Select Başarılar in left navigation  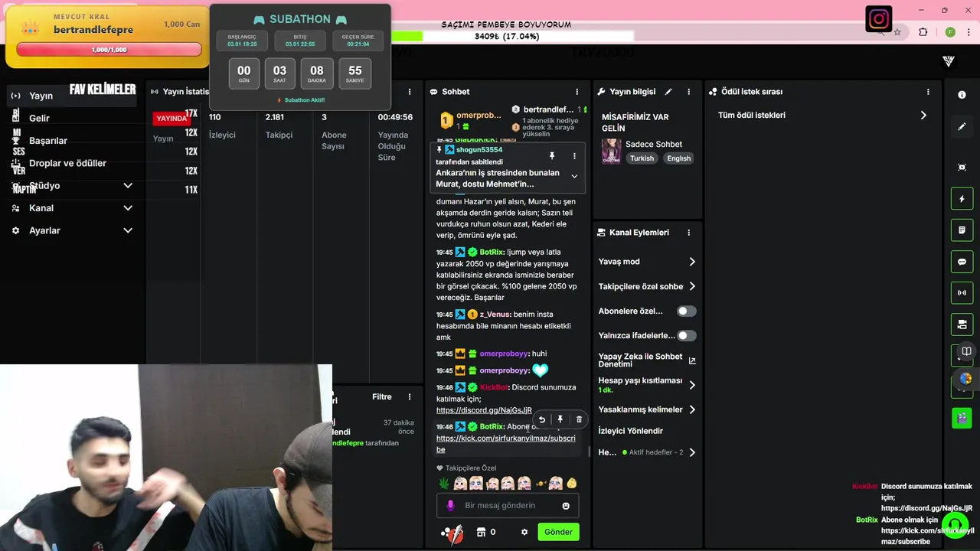[x=48, y=141]
